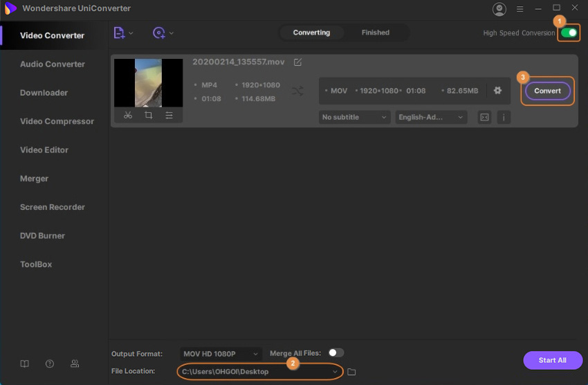This screenshot has height=385, width=588.
Task: Toggle High Speed Conversion switch
Action: (x=569, y=33)
